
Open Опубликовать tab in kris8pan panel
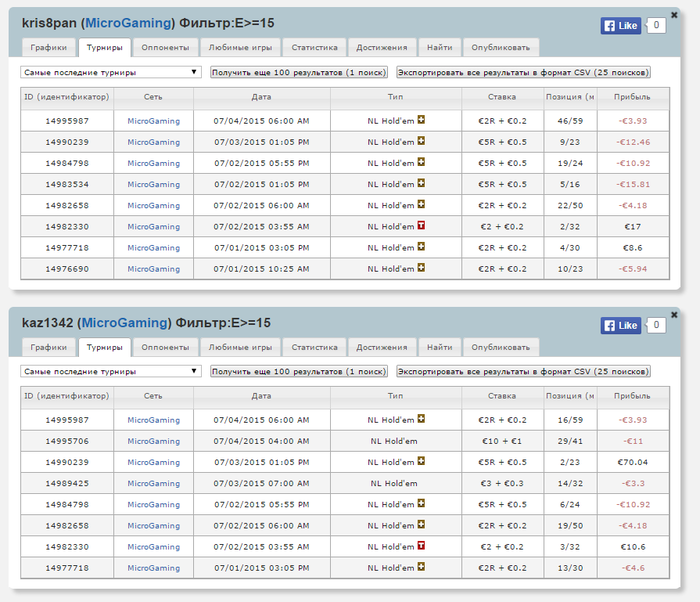(501, 47)
